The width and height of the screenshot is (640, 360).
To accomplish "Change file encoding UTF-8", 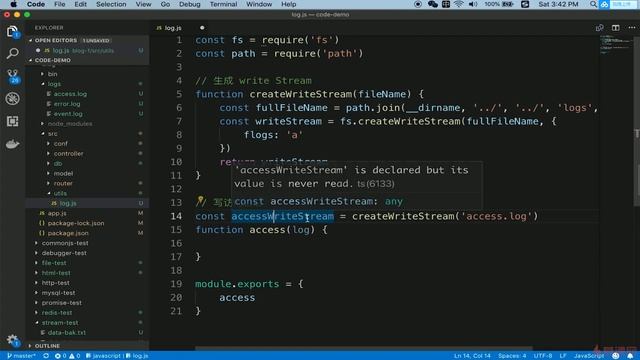I will point(543,356).
